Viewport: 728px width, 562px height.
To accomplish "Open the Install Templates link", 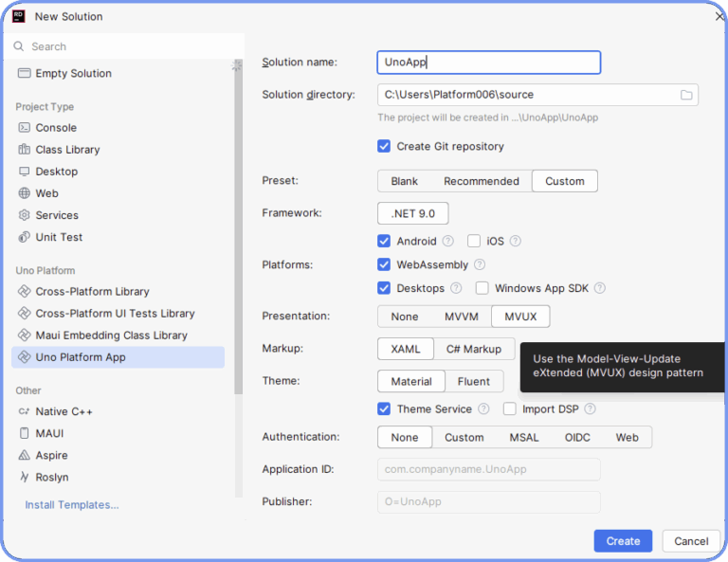I will 72,505.
